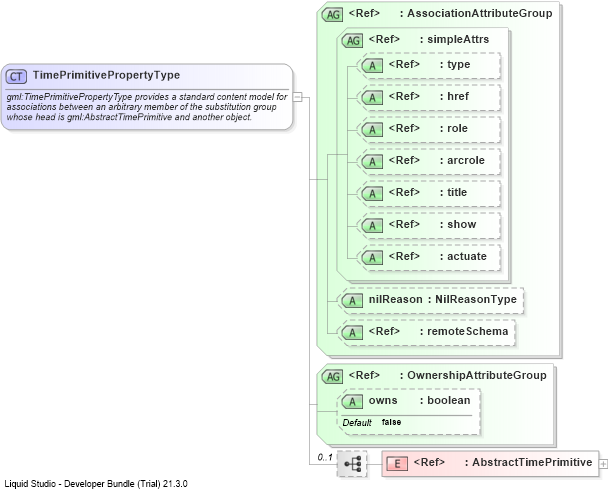Image resolution: width=608 pixels, height=489 pixels.
Task: Click the ': show' attribute name
Action: [x=458, y=224]
